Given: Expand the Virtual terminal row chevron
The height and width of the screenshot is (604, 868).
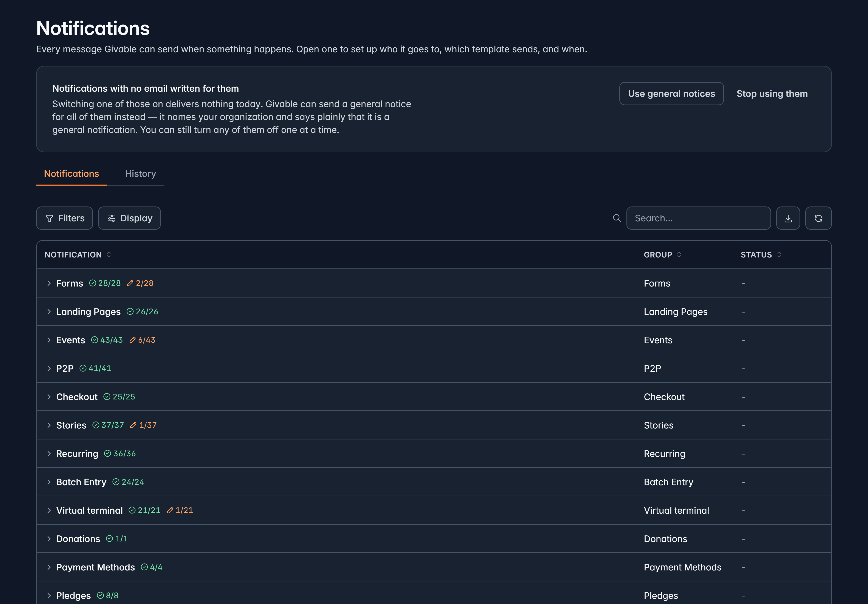Looking at the screenshot, I should [x=49, y=510].
